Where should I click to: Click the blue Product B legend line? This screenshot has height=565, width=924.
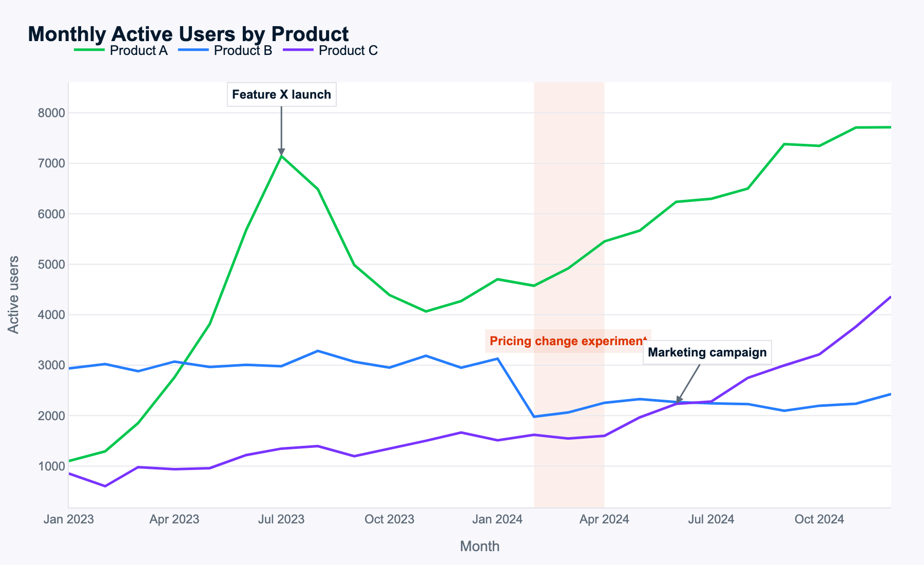194,50
